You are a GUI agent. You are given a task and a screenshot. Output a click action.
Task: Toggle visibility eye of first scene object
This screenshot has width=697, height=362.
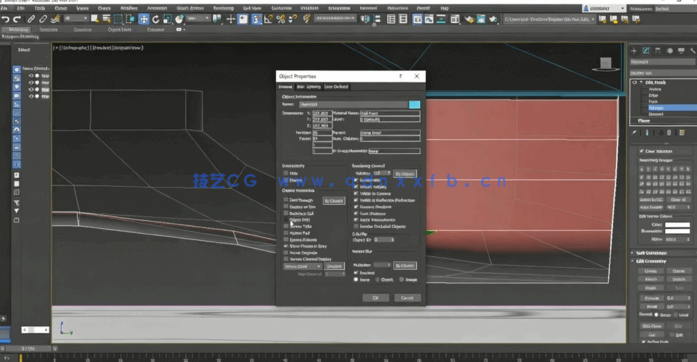coord(31,76)
